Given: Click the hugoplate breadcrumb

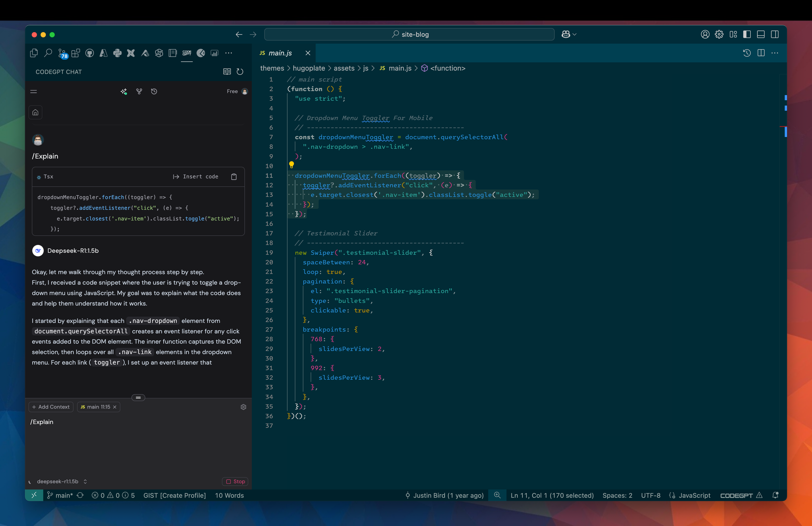Looking at the screenshot, I should pos(309,68).
